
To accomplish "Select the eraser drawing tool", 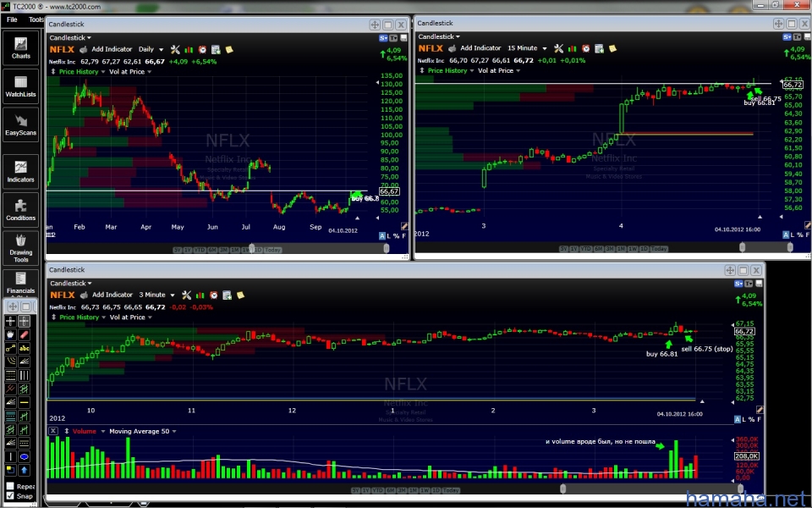I will click(x=24, y=334).
